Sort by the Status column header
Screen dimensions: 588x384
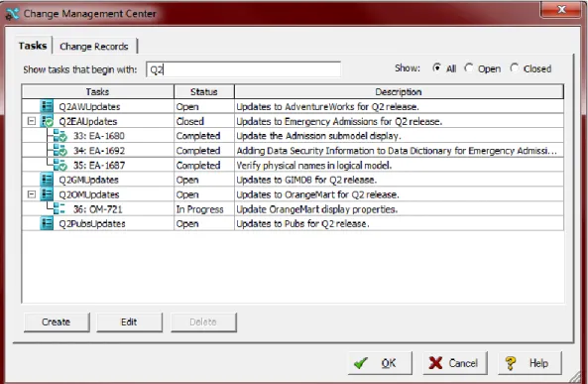[x=203, y=91]
